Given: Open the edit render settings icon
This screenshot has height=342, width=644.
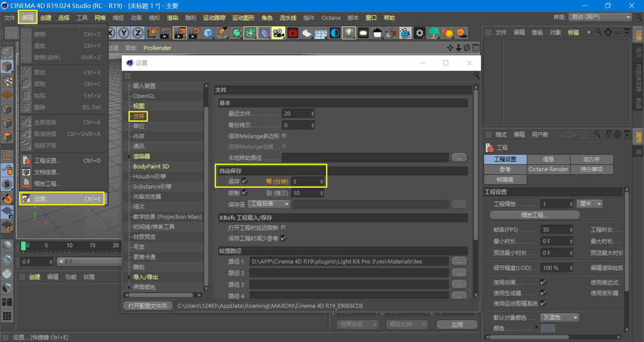Looking at the screenshot, I should click(193, 33).
